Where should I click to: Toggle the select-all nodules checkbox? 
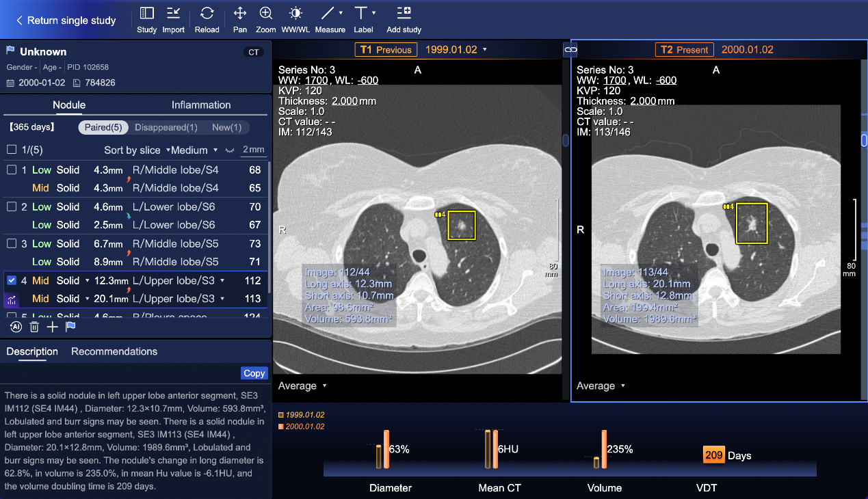pyautogui.click(x=12, y=150)
